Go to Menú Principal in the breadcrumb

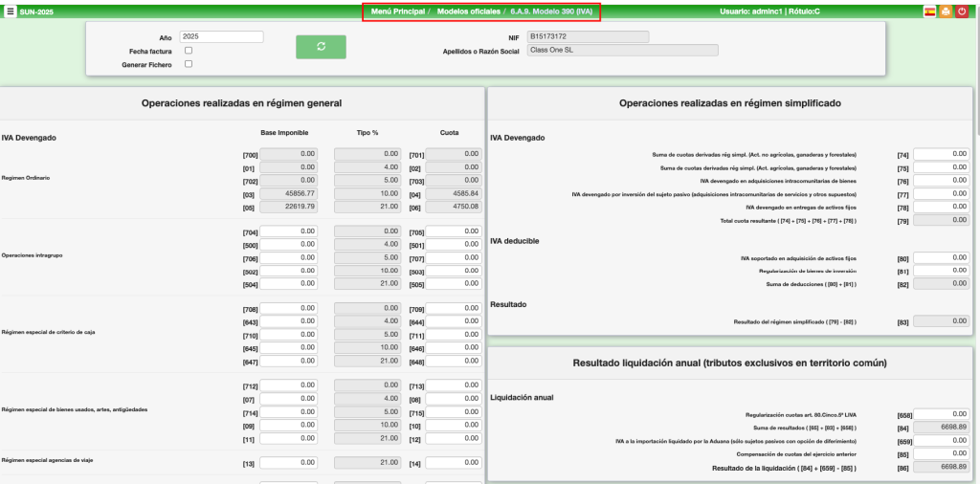point(400,11)
